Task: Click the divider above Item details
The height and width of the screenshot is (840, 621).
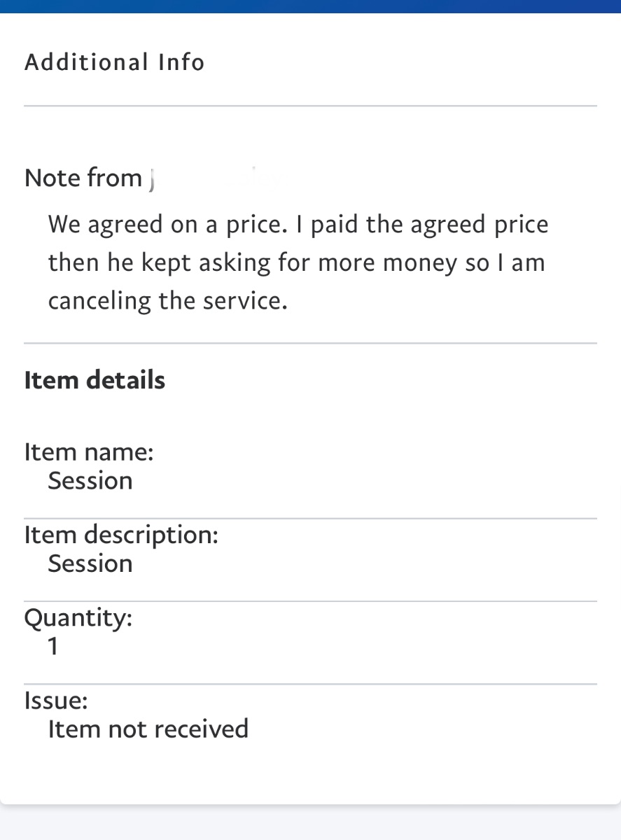Action: pos(310,343)
